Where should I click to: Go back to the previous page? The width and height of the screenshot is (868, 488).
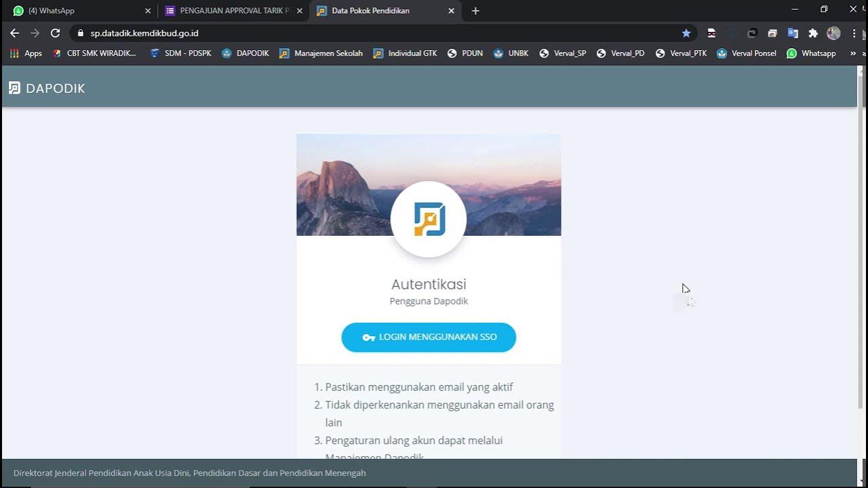point(14,33)
